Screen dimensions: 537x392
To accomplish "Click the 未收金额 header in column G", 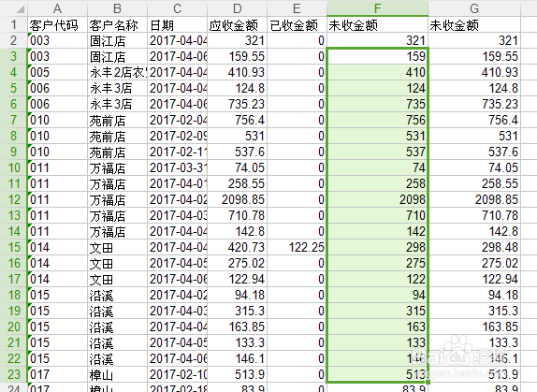I will point(474,24).
